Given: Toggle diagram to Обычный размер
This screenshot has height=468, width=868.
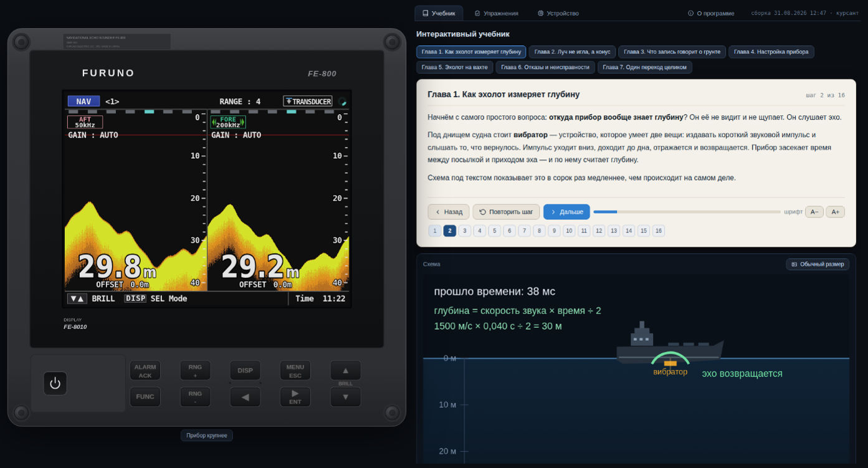Looking at the screenshot, I should pyautogui.click(x=818, y=264).
